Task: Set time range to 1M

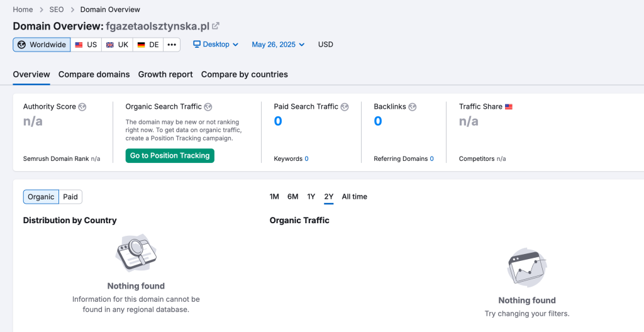Action: point(274,197)
